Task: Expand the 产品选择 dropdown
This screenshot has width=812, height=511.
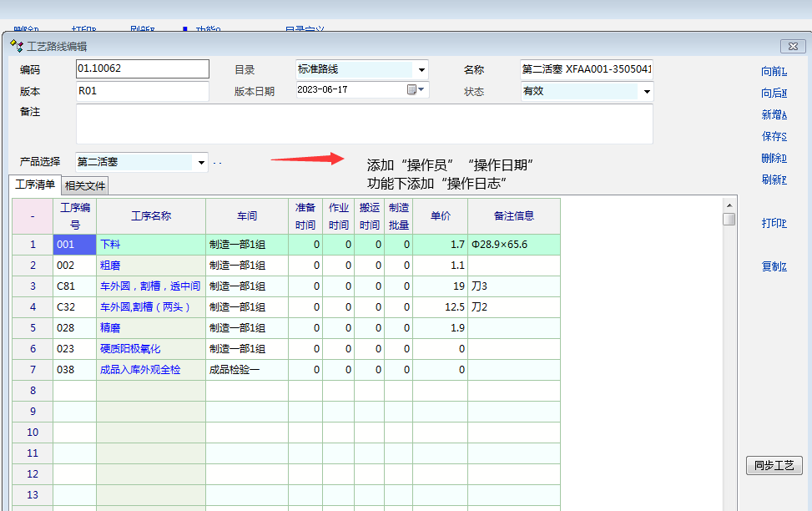Action: point(200,162)
